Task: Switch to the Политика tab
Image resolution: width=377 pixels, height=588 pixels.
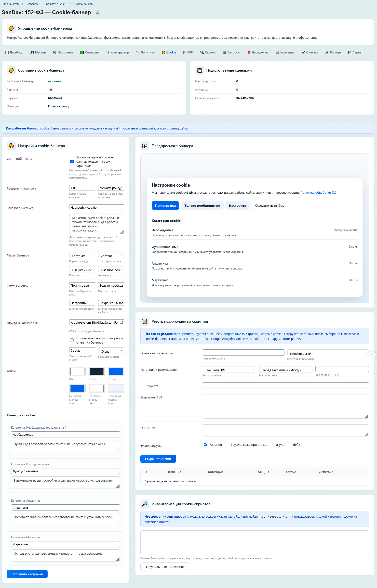Action: click(x=145, y=52)
